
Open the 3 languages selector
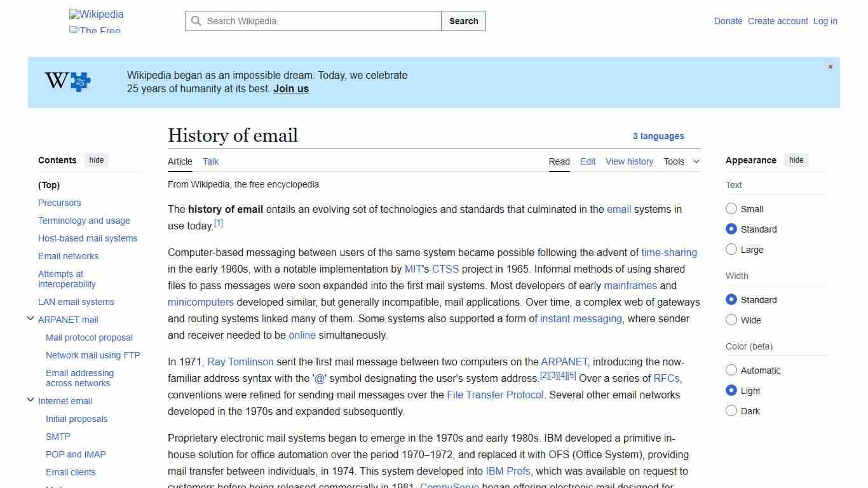pos(658,136)
